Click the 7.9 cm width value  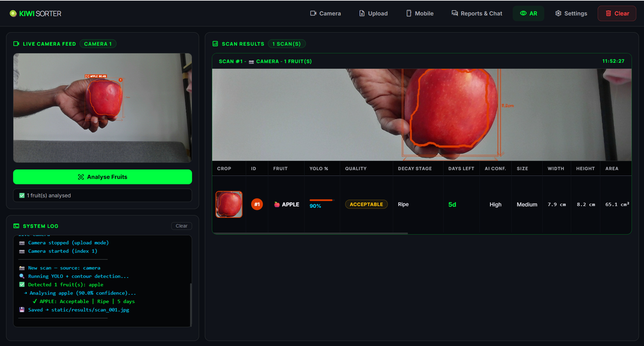pyautogui.click(x=557, y=204)
